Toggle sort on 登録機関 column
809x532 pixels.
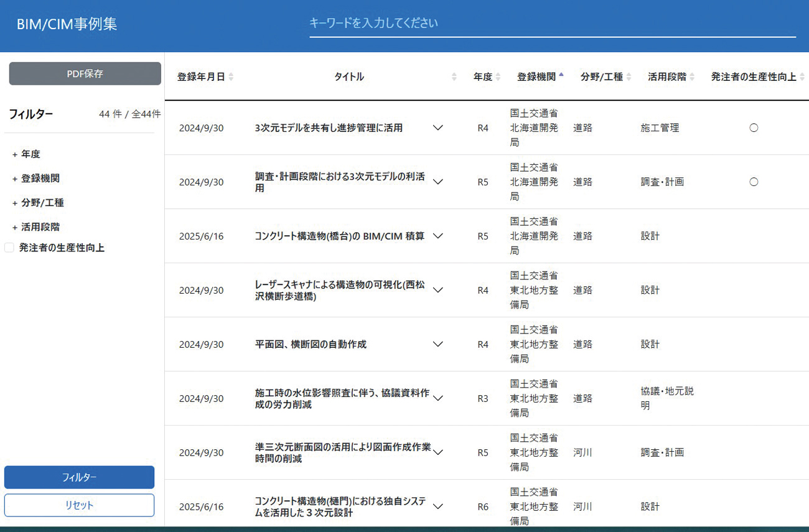561,77
